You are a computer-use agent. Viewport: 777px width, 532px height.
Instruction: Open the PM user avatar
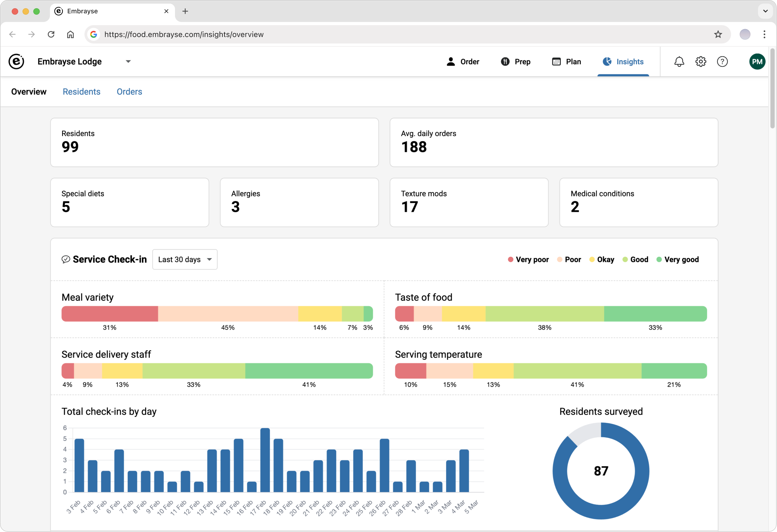pos(757,62)
